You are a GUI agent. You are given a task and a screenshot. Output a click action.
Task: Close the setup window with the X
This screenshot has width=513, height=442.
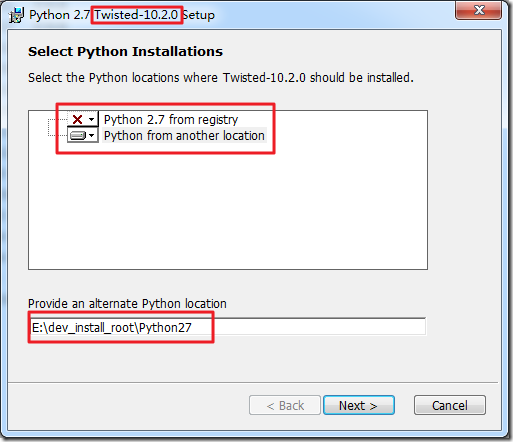(478, 10)
